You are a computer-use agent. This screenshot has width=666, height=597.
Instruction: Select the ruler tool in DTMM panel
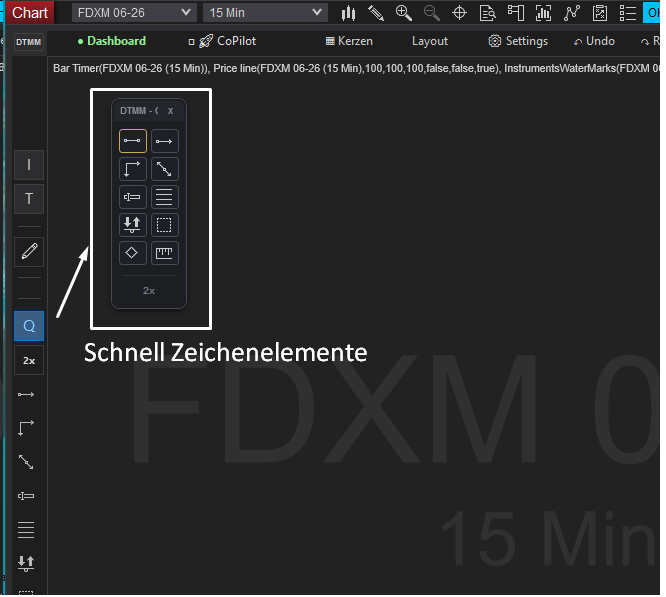pos(164,253)
